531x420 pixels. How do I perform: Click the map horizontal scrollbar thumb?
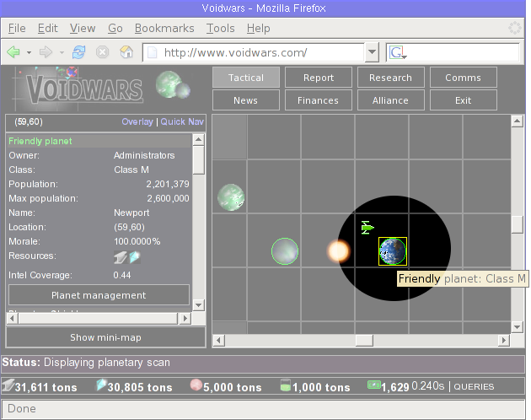pos(364,341)
